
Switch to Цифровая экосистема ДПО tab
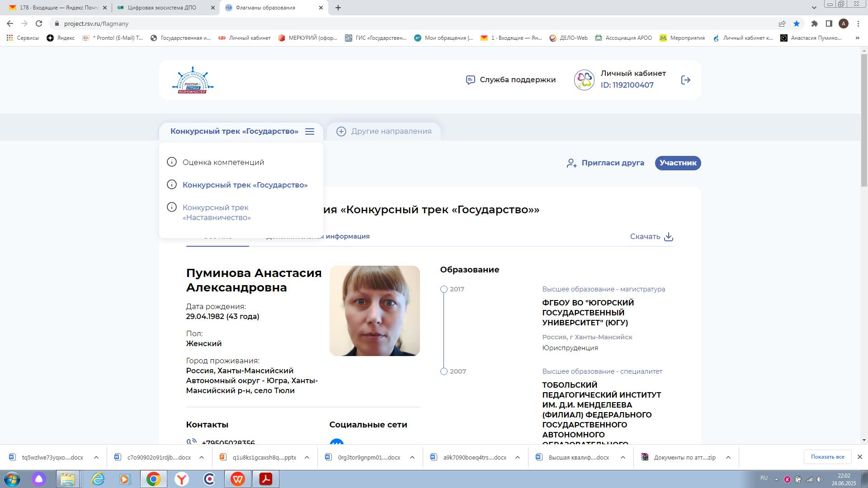pos(166,8)
